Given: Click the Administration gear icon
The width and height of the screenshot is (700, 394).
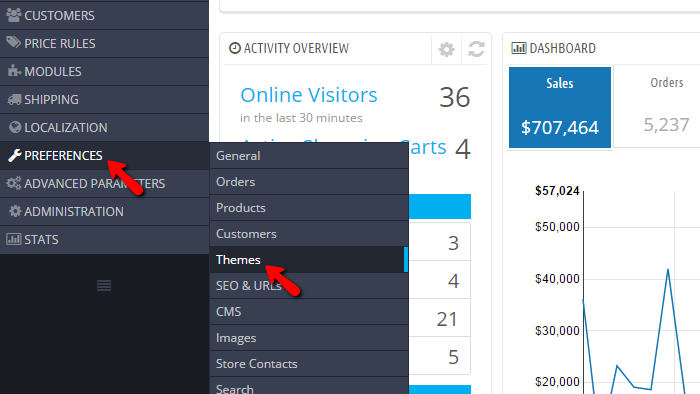Looking at the screenshot, I should (x=15, y=211).
